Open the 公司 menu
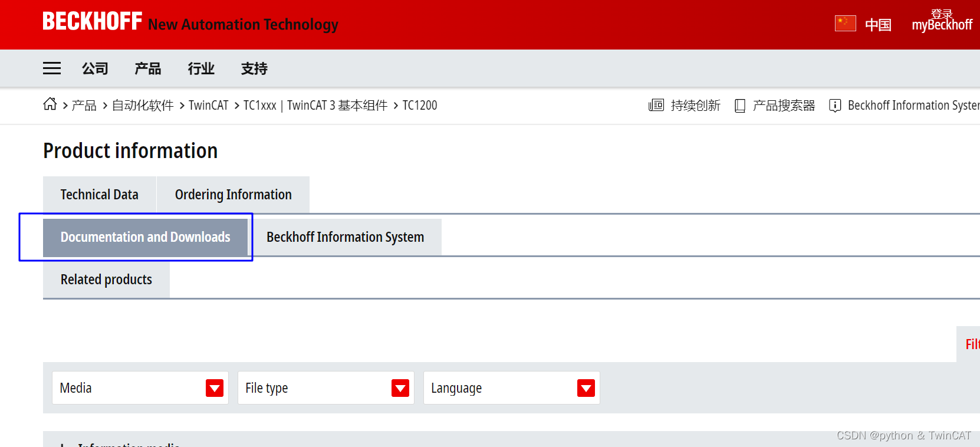 point(95,69)
